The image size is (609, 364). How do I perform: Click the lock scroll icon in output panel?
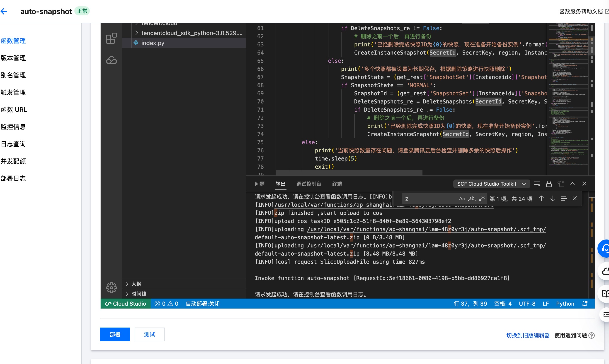(549, 184)
